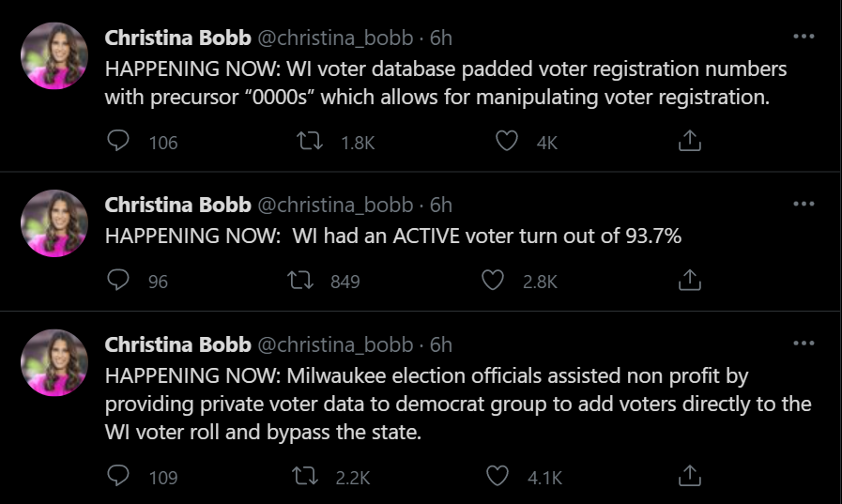842x504 pixels.
Task: Open more options on the Milwaukee tweet
Action: tap(804, 344)
